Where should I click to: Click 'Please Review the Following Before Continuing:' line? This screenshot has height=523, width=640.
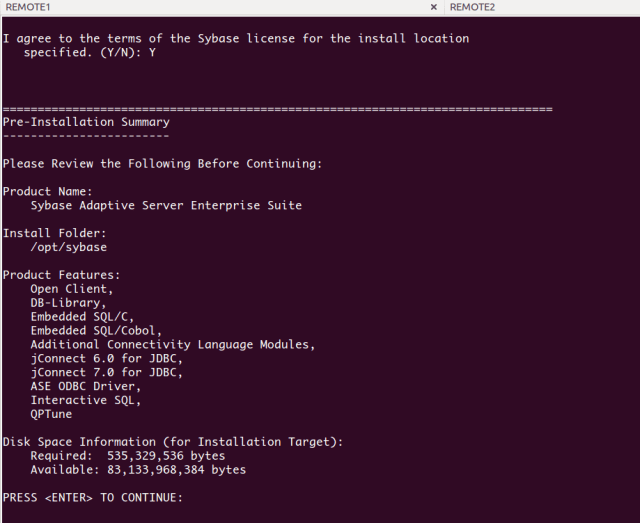162,164
